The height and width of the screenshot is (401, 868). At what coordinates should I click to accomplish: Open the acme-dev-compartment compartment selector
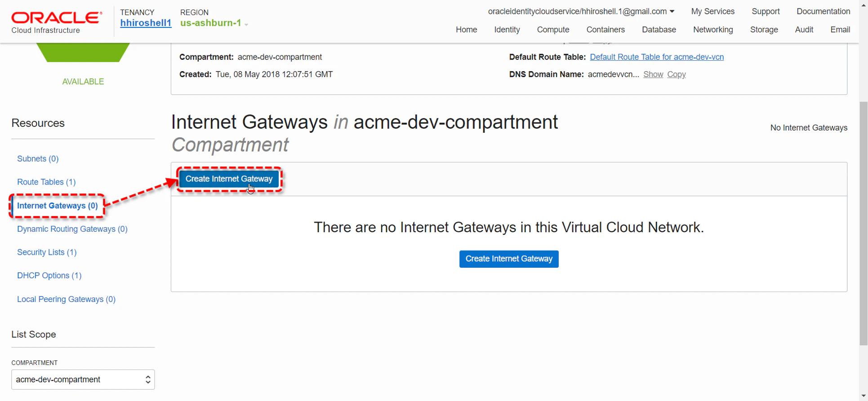pos(83,380)
